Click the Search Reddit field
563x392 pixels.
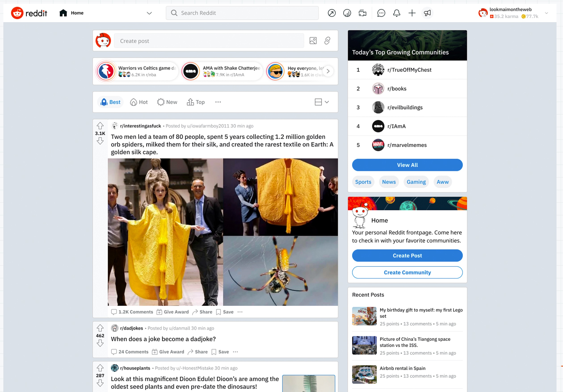tap(242, 13)
